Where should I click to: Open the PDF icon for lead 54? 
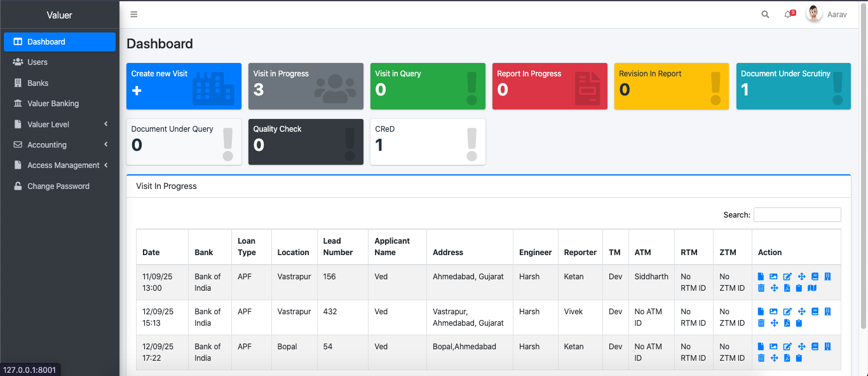point(787,358)
